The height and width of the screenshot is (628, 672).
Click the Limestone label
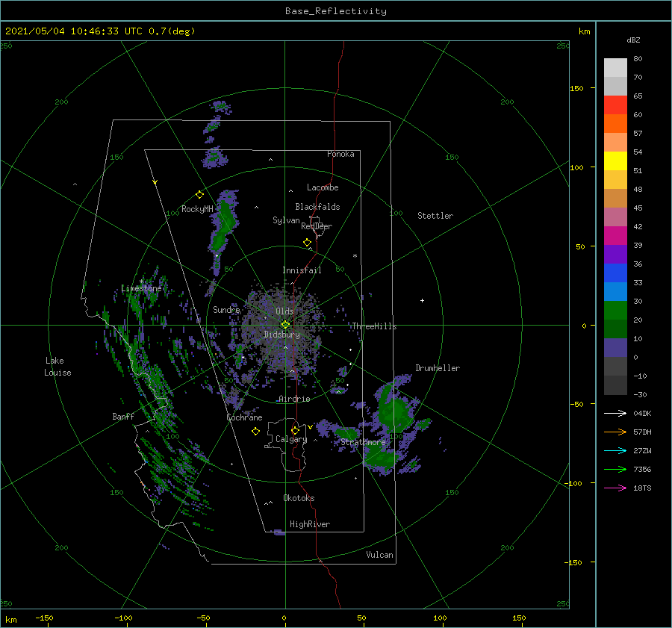[x=141, y=288]
